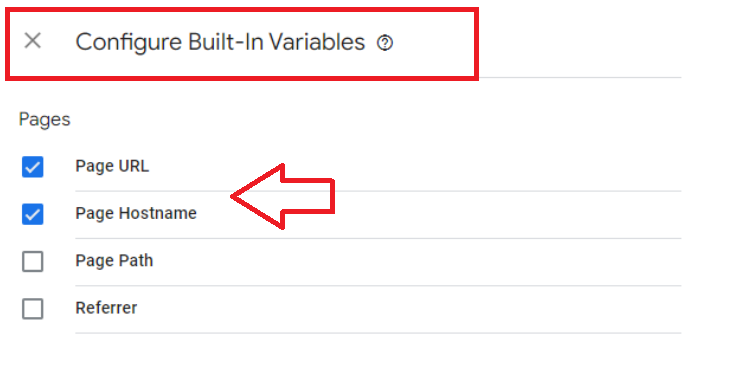Screen dimensions: 733x370
Task: Select the Referrer label text
Action: pos(106,308)
